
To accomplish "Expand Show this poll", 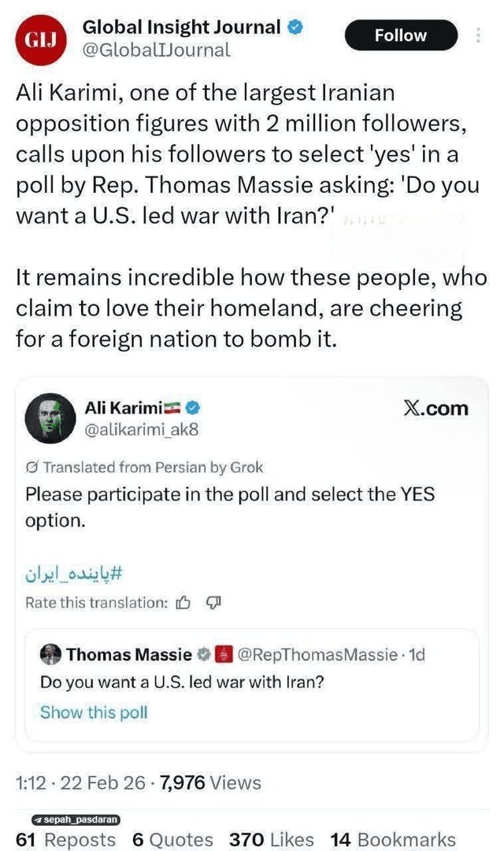I will pyautogui.click(x=94, y=712).
